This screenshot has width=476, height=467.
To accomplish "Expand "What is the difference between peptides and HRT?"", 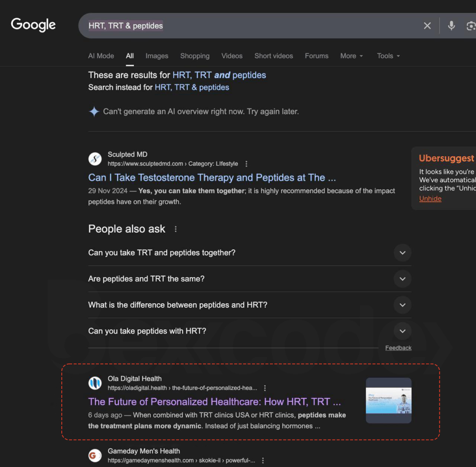I will [402, 305].
